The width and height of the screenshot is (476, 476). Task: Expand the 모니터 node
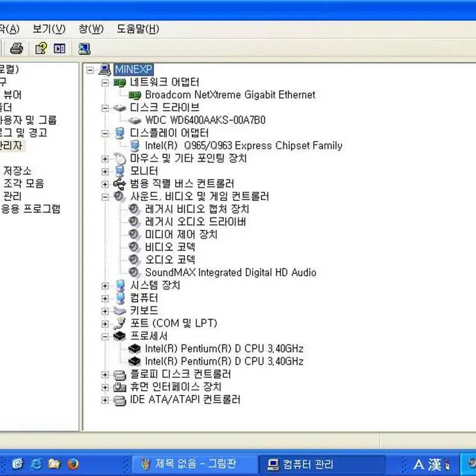[x=105, y=172]
